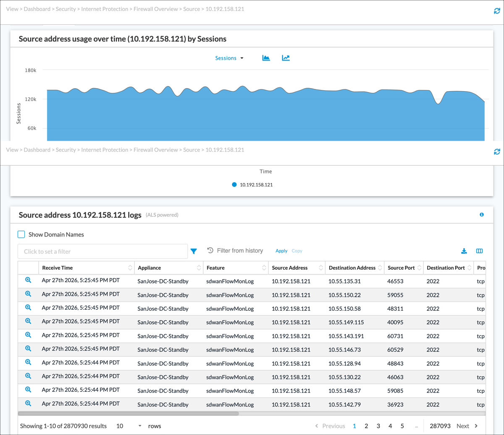504x435 pixels.
Task: Switch to line chart view icon
Action: 286,58
